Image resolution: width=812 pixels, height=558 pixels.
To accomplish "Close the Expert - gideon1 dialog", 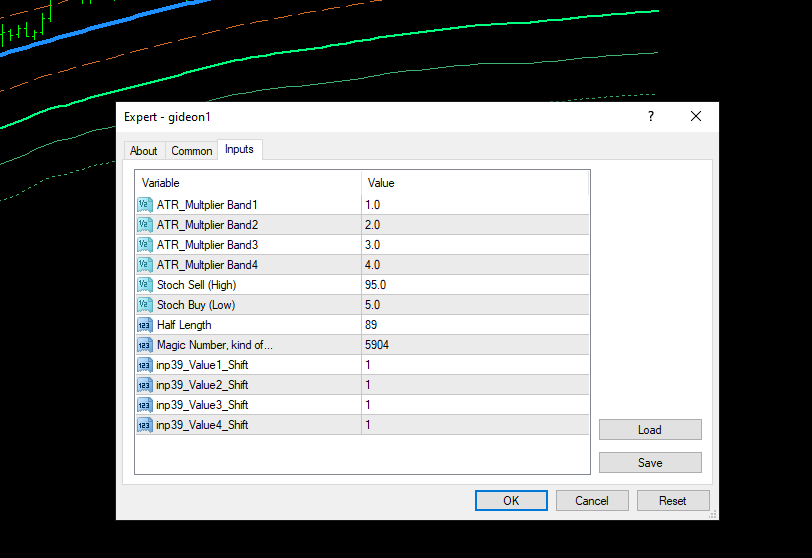I will [696, 116].
